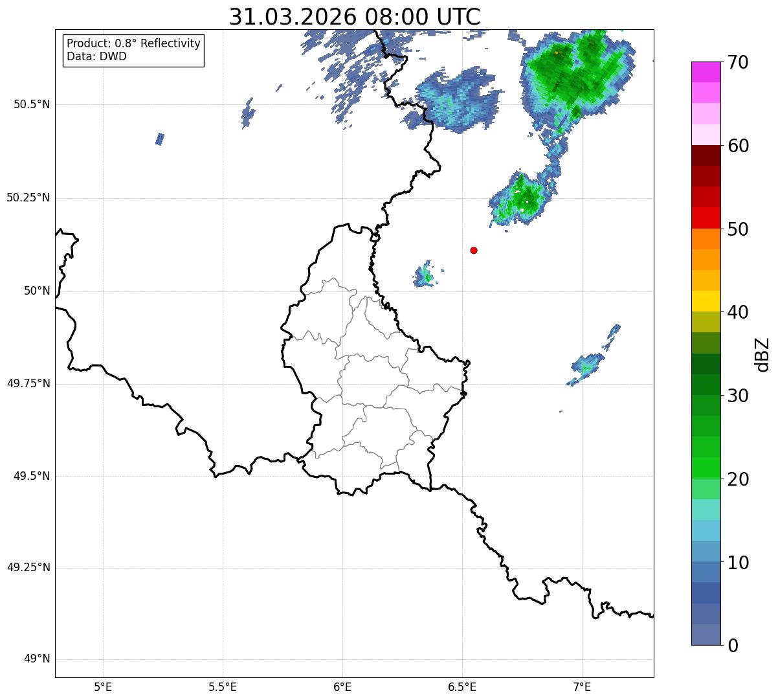Viewport: 778px width, 700px height.
Task: Click the colorbar value 30
Action: pos(738,396)
